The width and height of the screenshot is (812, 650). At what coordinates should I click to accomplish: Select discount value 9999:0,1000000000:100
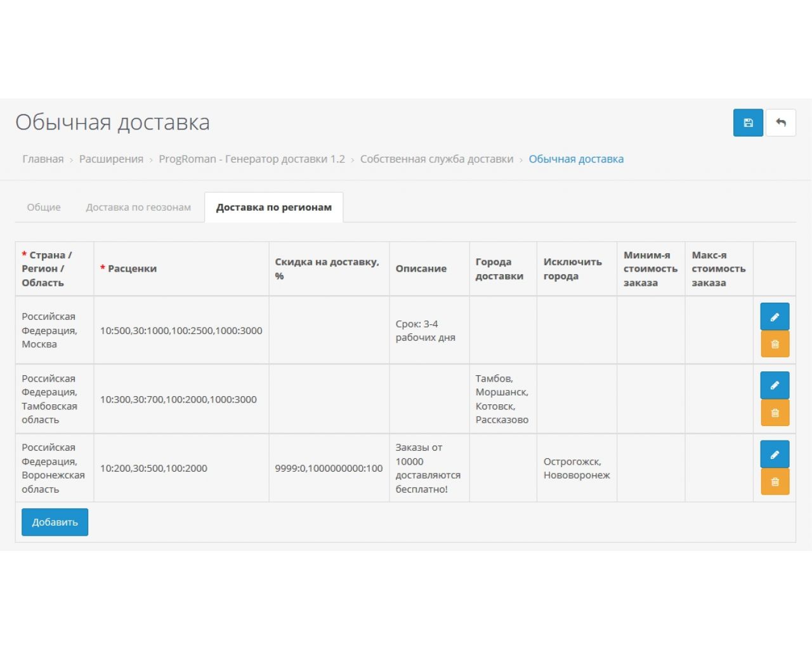(x=329, y=468)
